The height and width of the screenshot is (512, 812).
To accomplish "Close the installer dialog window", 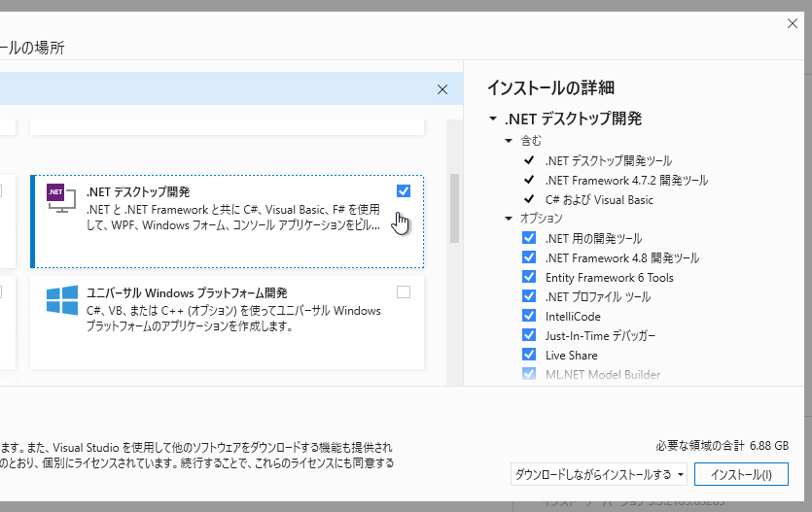I will (x=793, y=23).
